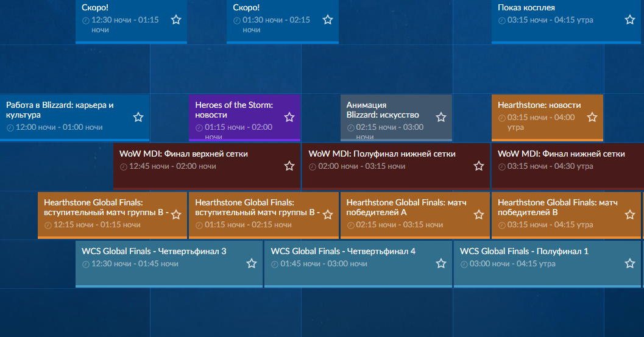644x337 pixels.
Task: Favorite the Скоро! 12:30 ночи event star
Action: [x=176, y=20]
